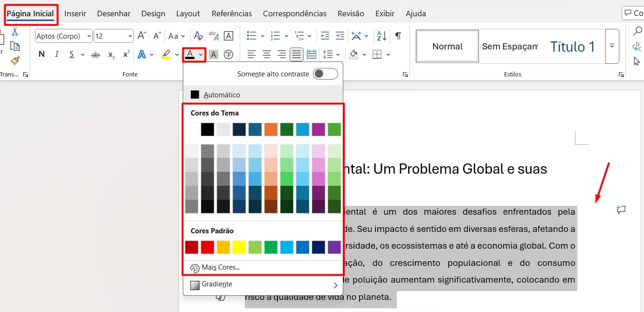Expand the styles gallery more arrow
The image size is (644, 312).
pos(612,46)
